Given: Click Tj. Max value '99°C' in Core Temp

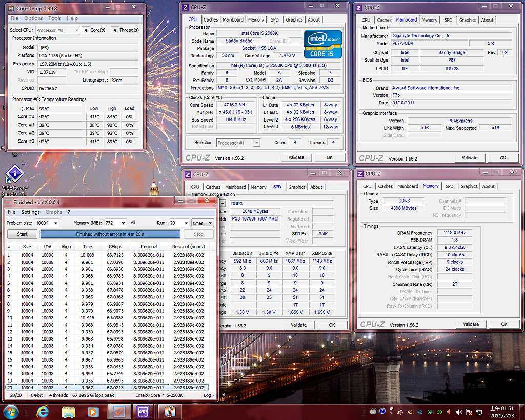Looking at the screenshot, I should tap(62, 109).
